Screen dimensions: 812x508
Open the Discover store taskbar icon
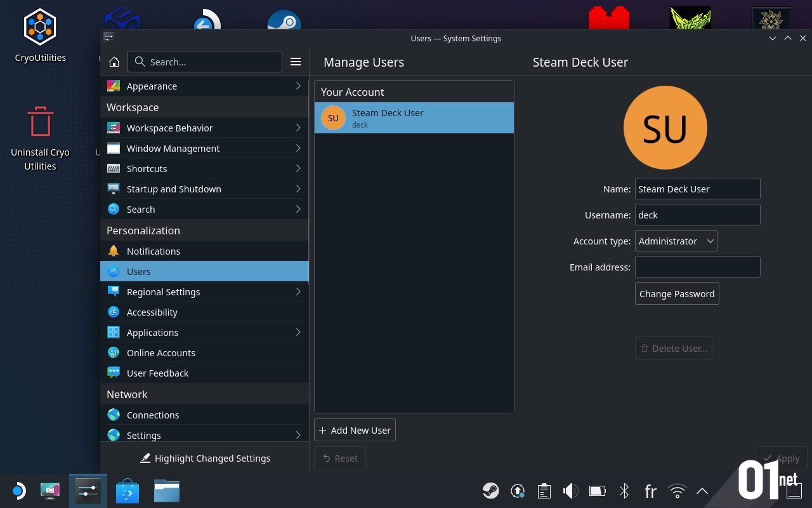[128, 491]
